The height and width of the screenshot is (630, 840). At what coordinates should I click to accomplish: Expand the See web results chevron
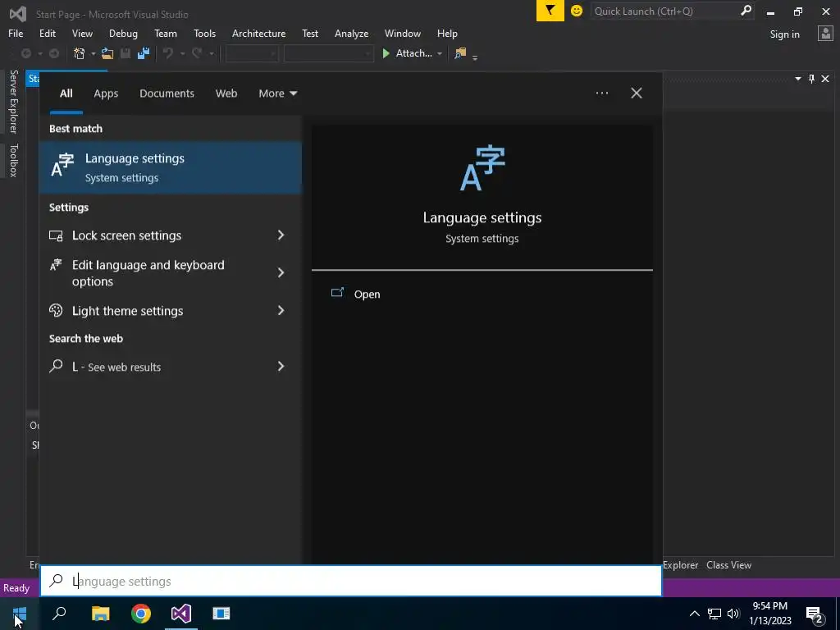(x=281, y=367)
